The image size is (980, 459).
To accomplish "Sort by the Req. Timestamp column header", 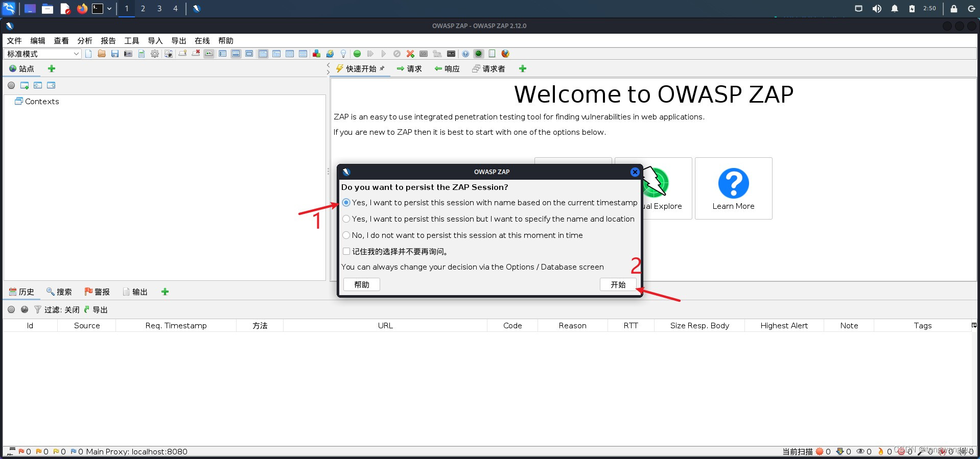I will click(x=176, y=326).
